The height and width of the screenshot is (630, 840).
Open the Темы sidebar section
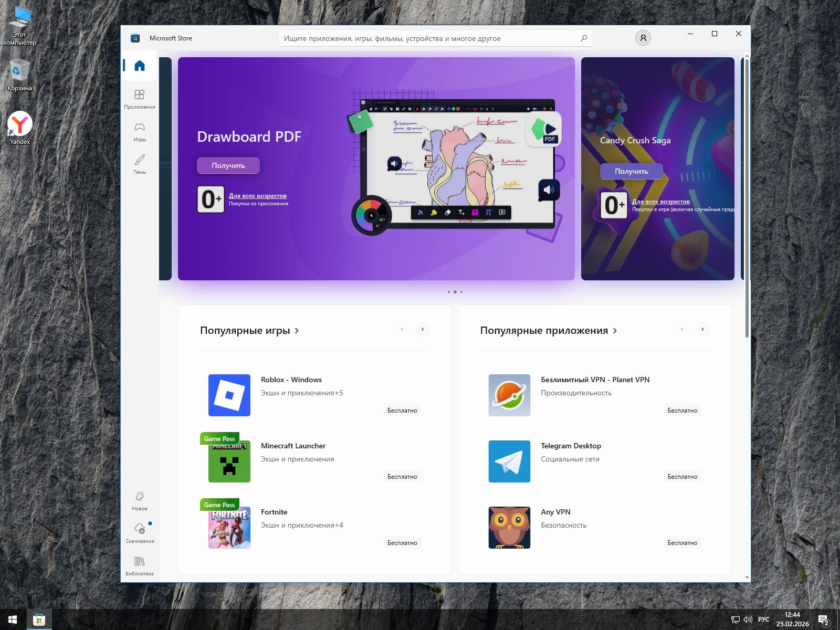pyautogui.click(x=140, y=163)
